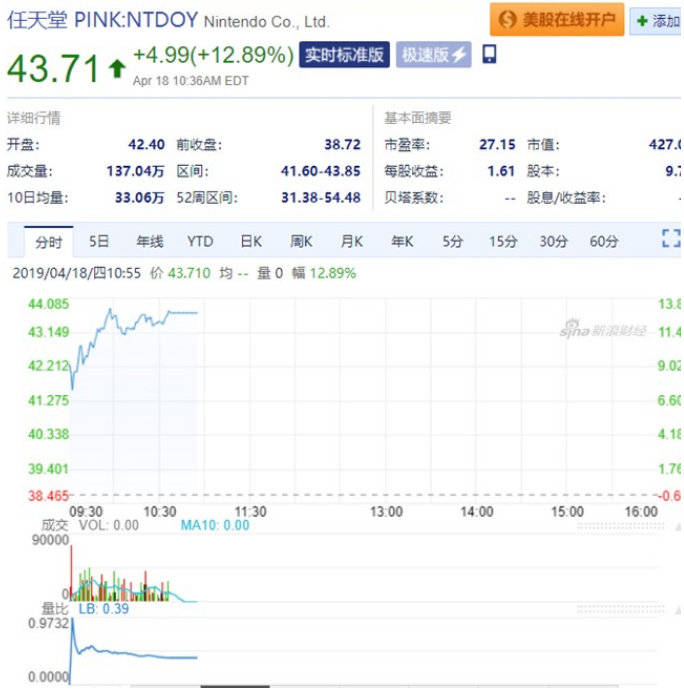Click the orange 美股在线开户 button
The width and height of the screenshot is (684, 697).
(x=556, y=20)
